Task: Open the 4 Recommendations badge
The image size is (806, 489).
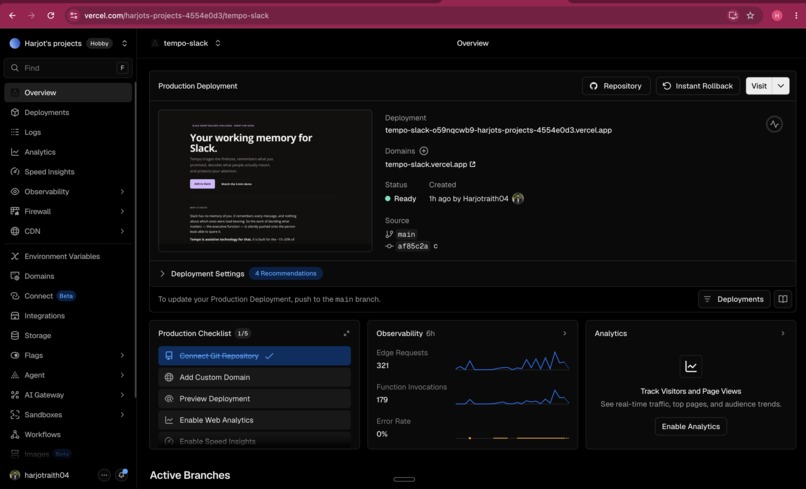Action: click(286, 274)
